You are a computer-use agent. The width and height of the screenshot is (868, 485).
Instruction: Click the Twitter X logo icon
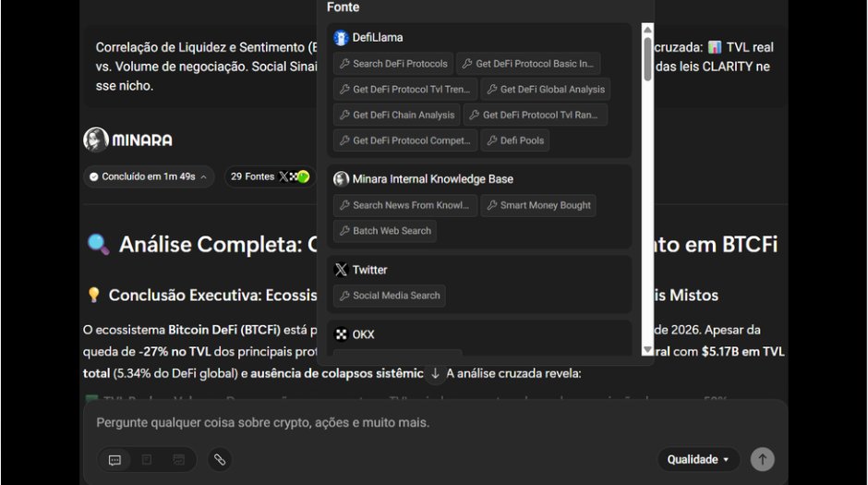tap(341, 270)
